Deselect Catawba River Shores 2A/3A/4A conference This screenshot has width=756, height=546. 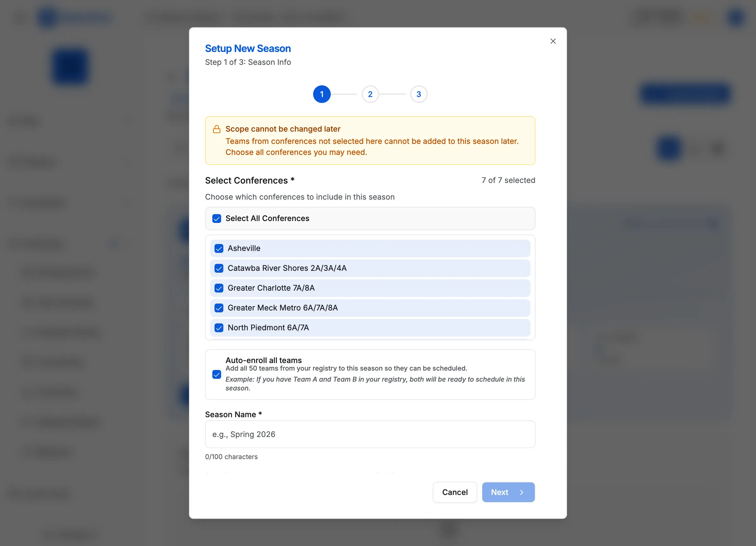pyautogui.click(x=219, y=268)
